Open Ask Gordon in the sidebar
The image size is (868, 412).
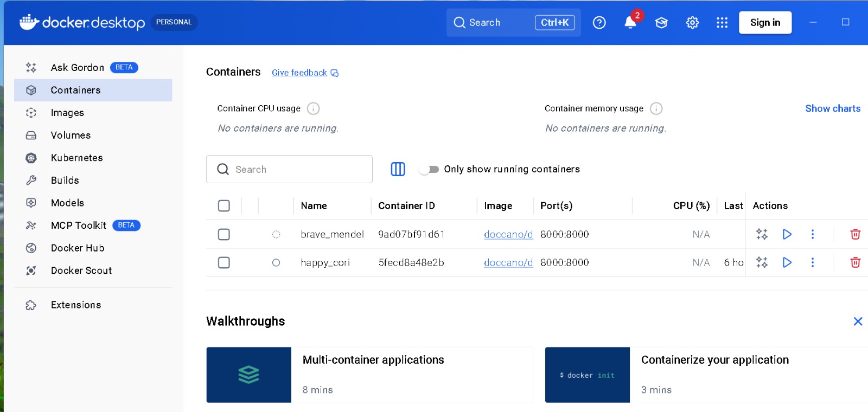93,68
